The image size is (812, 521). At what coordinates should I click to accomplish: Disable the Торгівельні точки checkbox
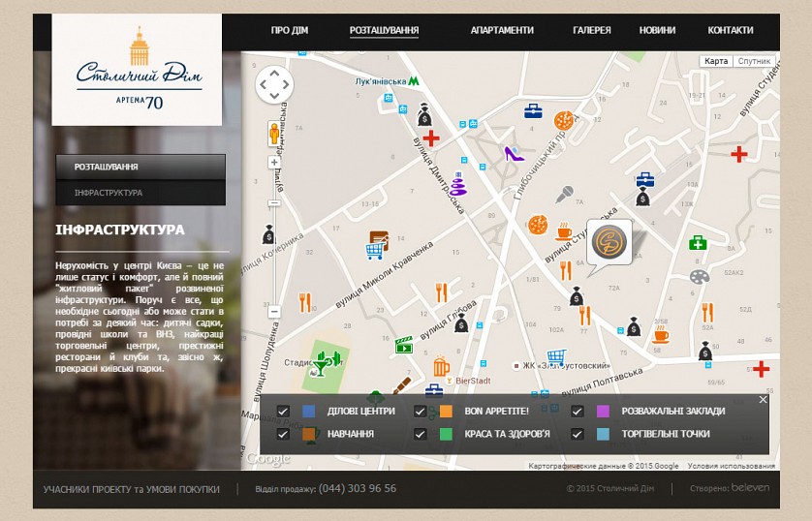[x=577, y=434]
